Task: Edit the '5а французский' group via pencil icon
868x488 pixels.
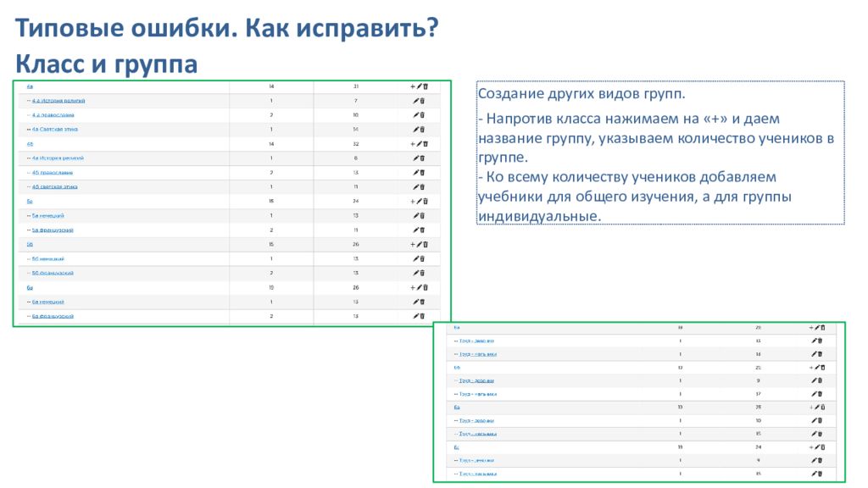Action: pos(415,230)
